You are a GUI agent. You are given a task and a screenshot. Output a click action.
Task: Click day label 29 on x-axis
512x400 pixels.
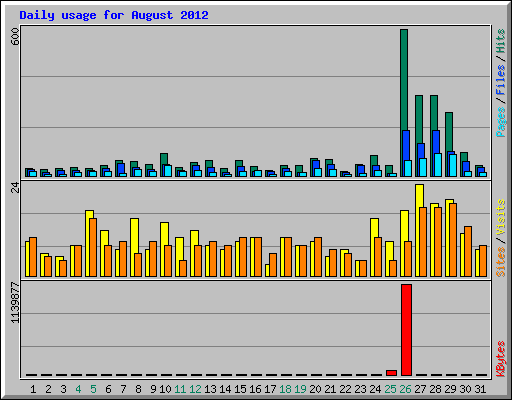[x=450, y=389]
